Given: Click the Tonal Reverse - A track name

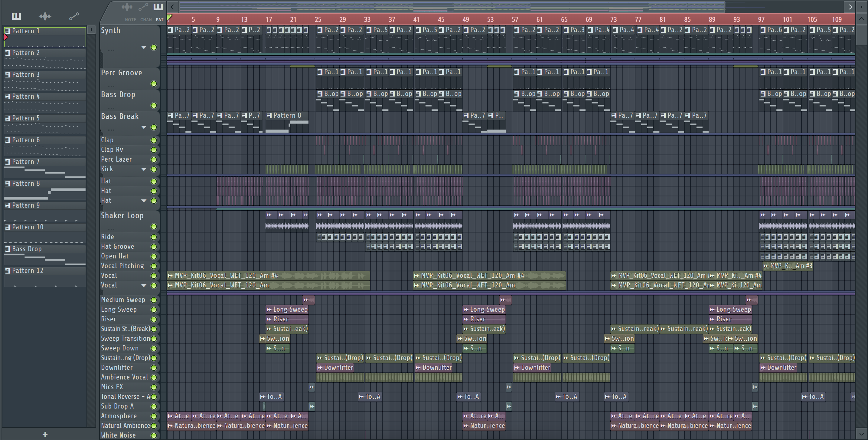Looking at the screenshot, I should click(x=125, y=396).
